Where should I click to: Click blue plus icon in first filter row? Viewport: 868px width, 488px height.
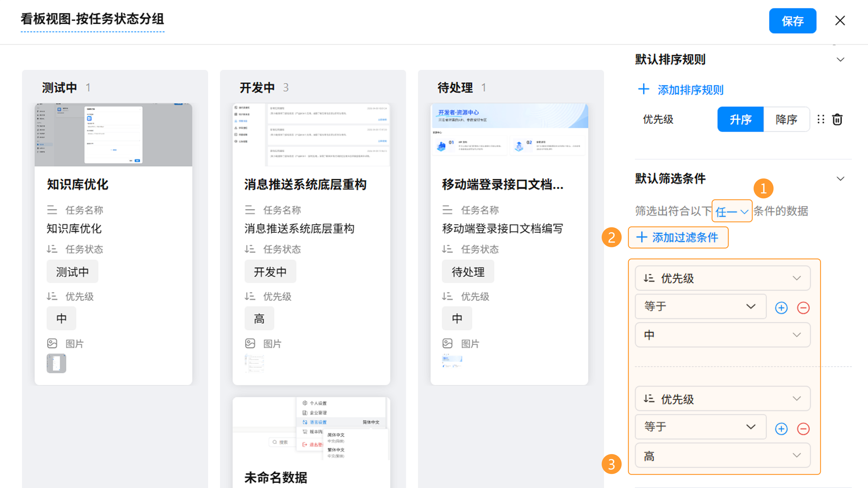781,308
